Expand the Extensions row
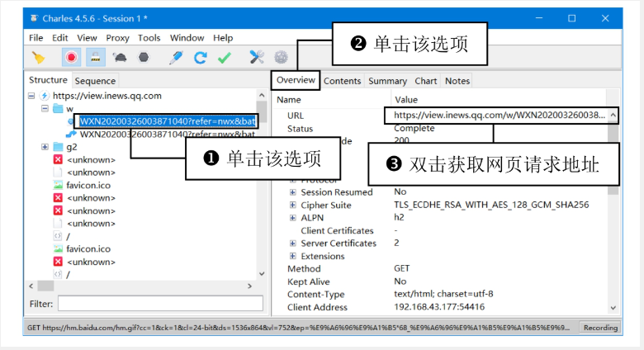Viewport: 644px width, 350px height. [292, 256]
